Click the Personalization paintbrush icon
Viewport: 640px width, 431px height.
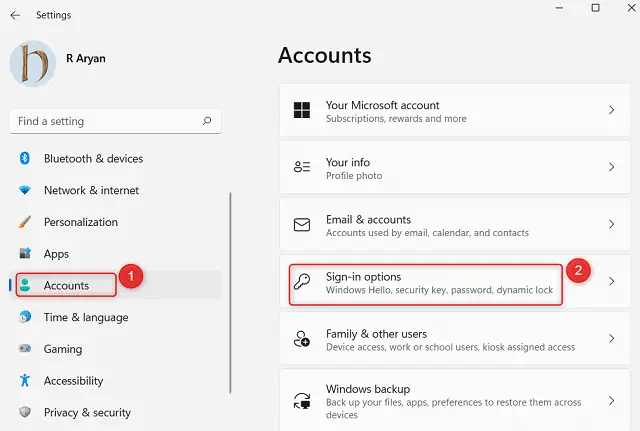tap(24, 222)
